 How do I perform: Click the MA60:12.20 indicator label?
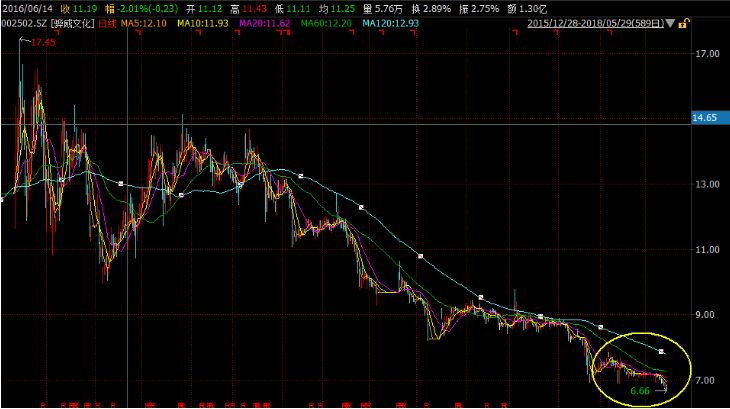click(326, 23)
